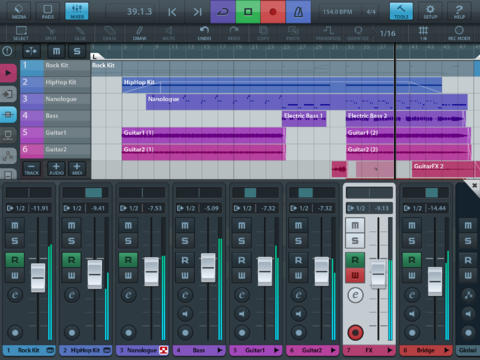This screenshot has height=360, width=480.
Task: Click the Undo arrow icon
Action: coord(204,33)
